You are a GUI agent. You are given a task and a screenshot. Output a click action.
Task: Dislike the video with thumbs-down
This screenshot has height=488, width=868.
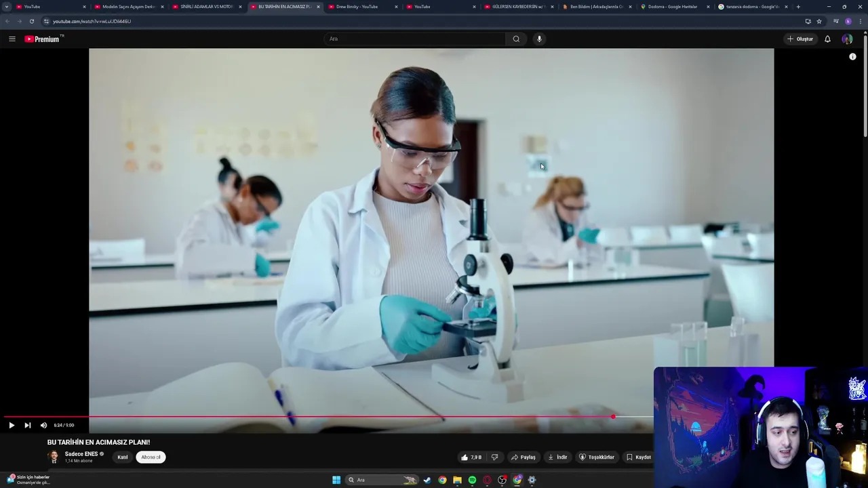point(494,457)
